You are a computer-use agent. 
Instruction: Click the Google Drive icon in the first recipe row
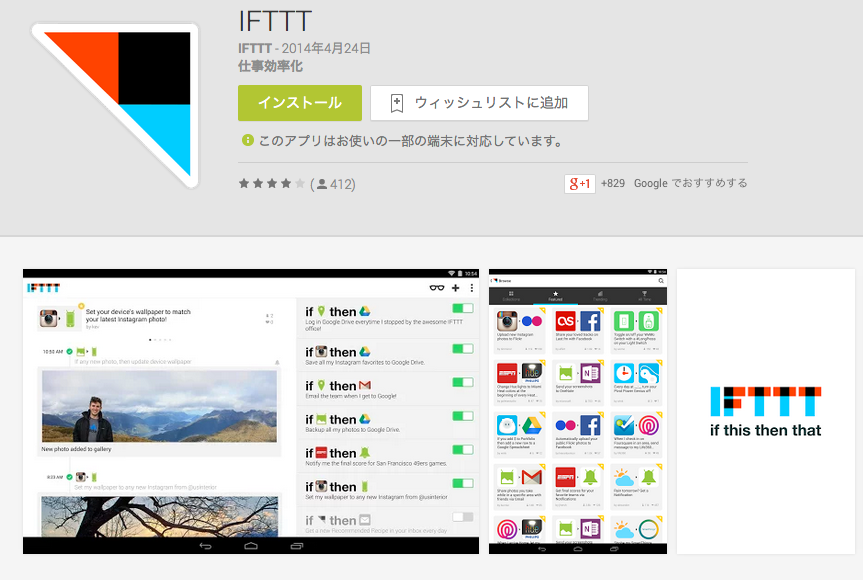364,311
